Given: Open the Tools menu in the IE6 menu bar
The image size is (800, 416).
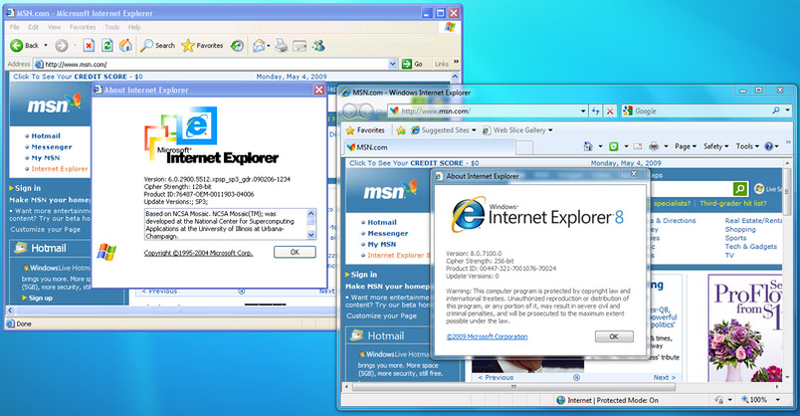Looking at the screenshot, I should [112, 27].
